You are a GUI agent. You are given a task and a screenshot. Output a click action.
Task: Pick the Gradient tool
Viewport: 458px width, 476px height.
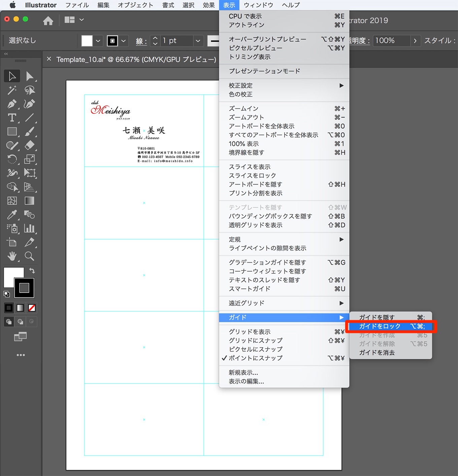tap(30, 201)
